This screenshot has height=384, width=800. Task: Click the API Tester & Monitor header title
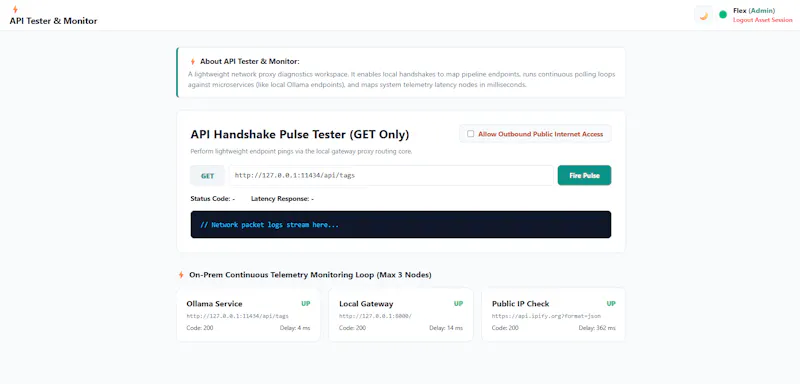(x=53, y=21)
